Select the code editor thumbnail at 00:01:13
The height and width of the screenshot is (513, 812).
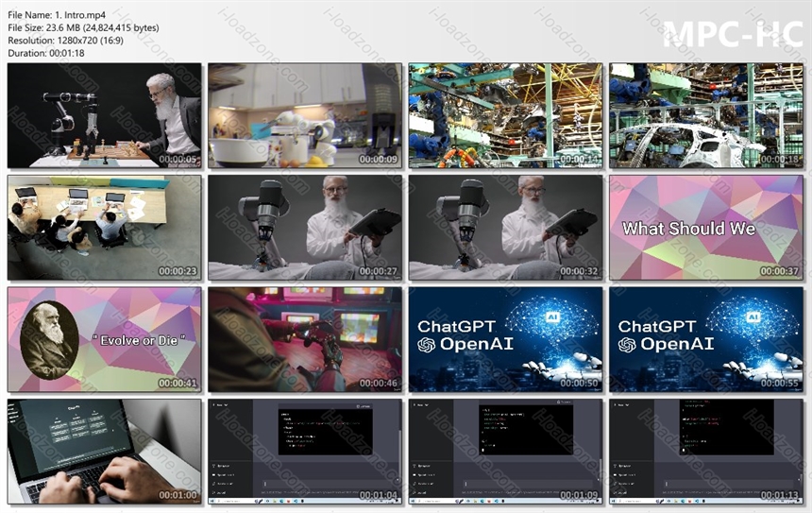(x=706, y=452)
